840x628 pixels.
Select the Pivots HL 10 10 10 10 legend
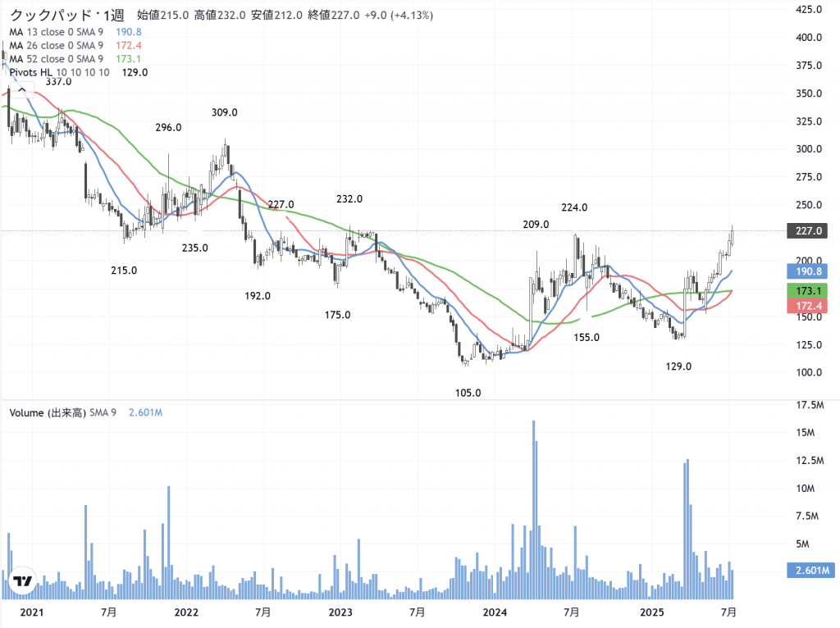tap(59, 72)
